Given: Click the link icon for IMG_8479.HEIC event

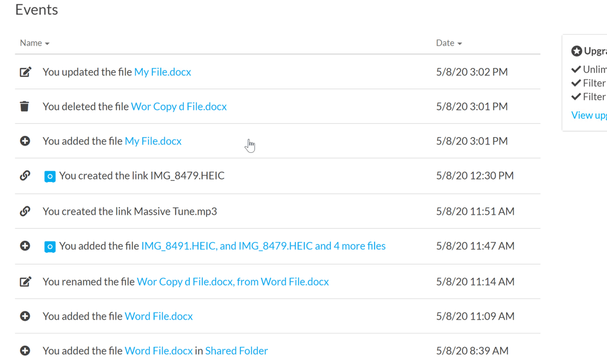Looking at the screenshot, I should (x=25, y=175).
